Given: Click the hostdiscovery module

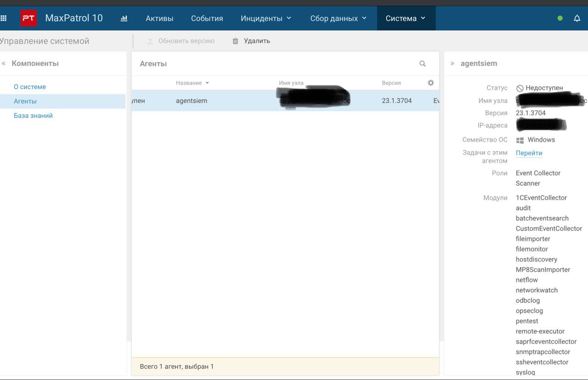Looking at the screenshot, I should (x=537, y=259).
